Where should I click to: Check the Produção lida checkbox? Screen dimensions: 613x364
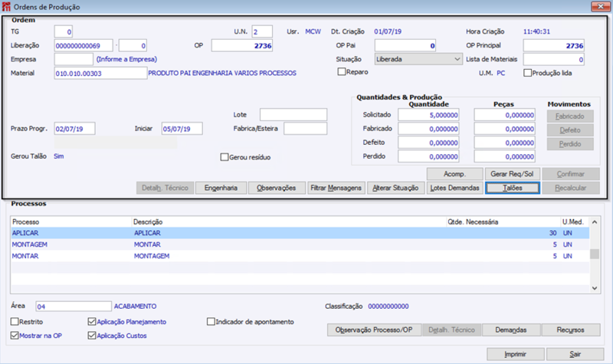click(527, 73)
